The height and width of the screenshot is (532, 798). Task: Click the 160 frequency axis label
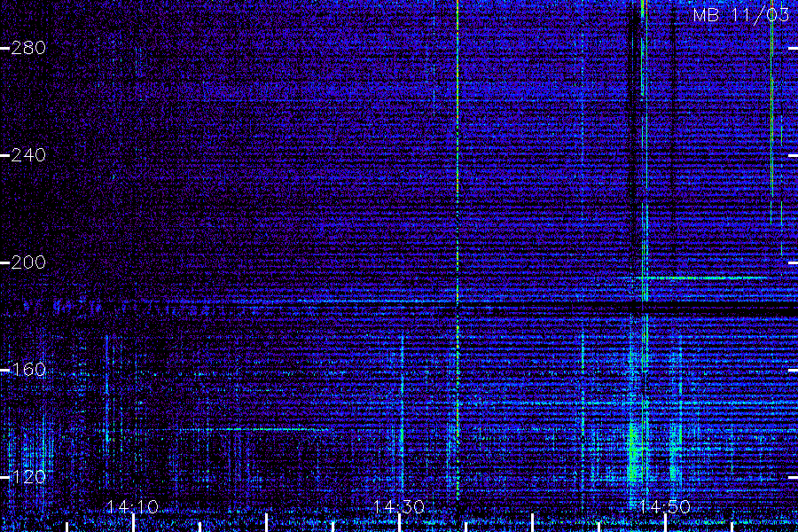click(28, 370)
